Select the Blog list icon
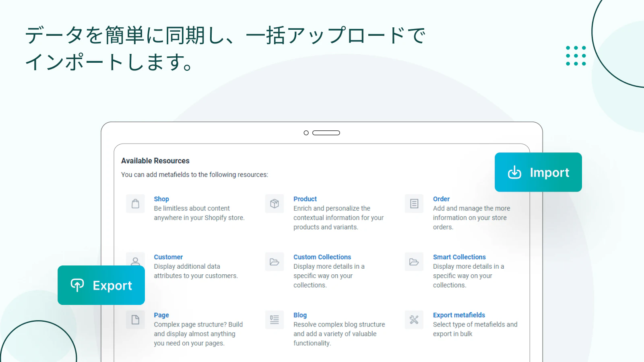This screenshot has height=362, width=644. click(x=275, y=320)
